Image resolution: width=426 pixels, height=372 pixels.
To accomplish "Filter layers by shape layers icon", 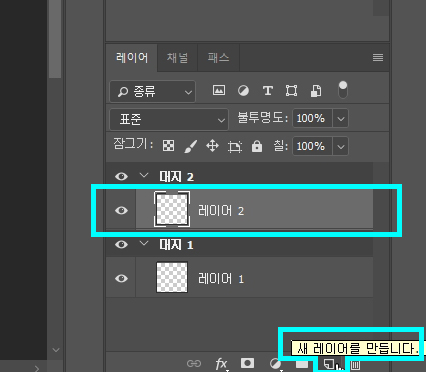I will (x=291, y=90).
